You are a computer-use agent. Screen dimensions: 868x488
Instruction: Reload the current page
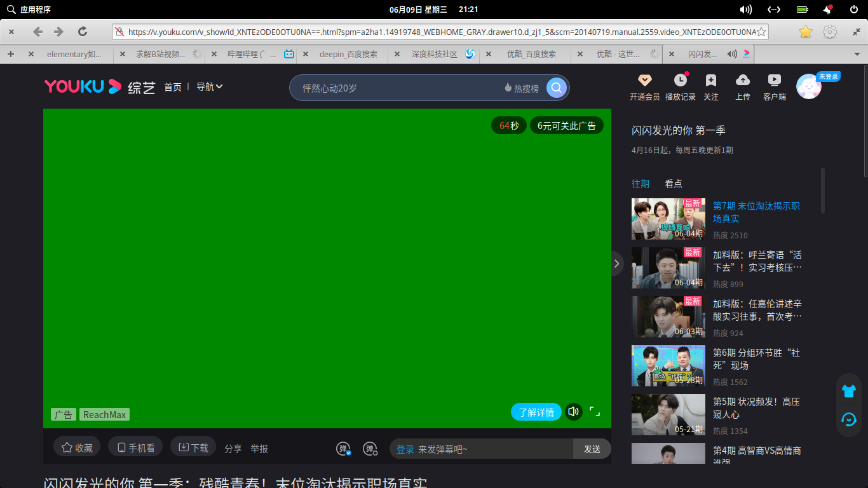83,32
